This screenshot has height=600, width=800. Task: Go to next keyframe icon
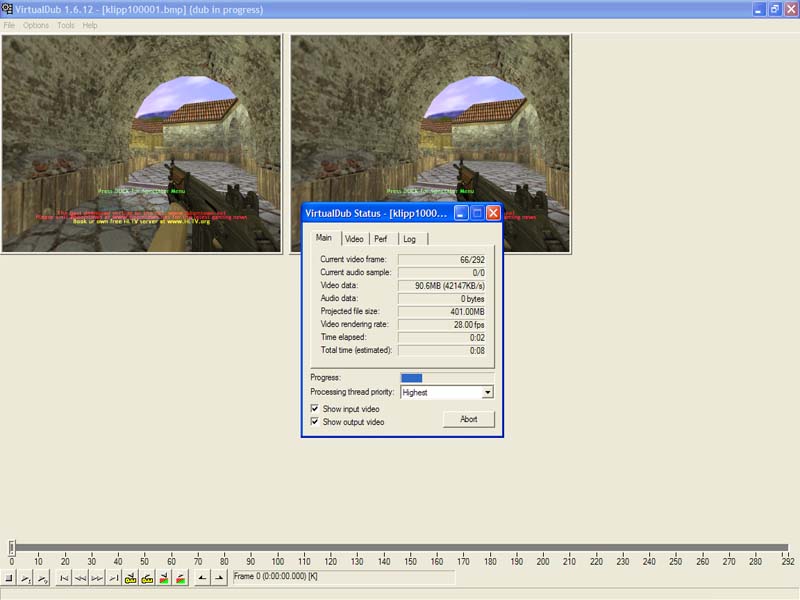(x=147, y=578)
